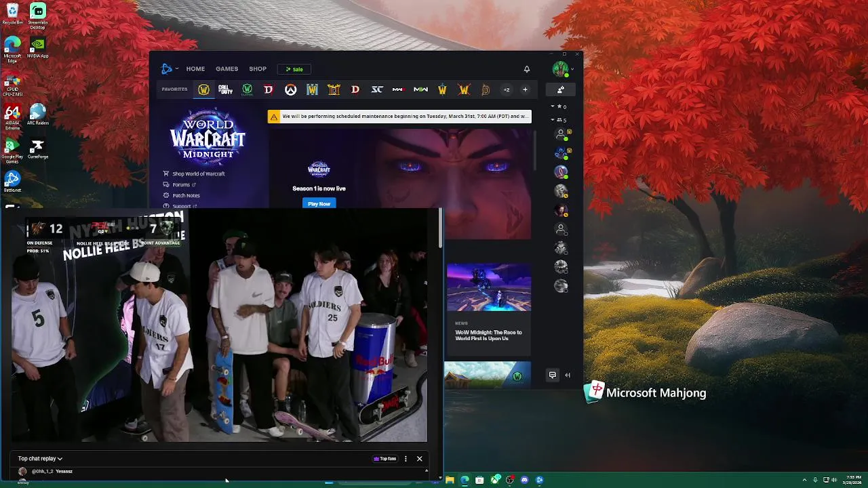Click the Battle.net taskbar icon
The height and width of the screenshot is (488, 868).
pyautogui.click(x=539, y=480)
